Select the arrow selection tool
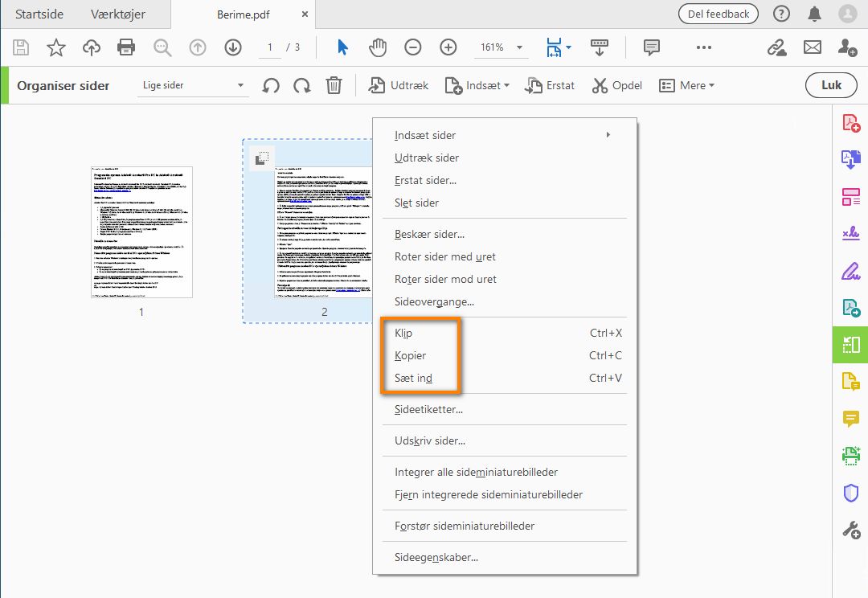 [342, 47]
